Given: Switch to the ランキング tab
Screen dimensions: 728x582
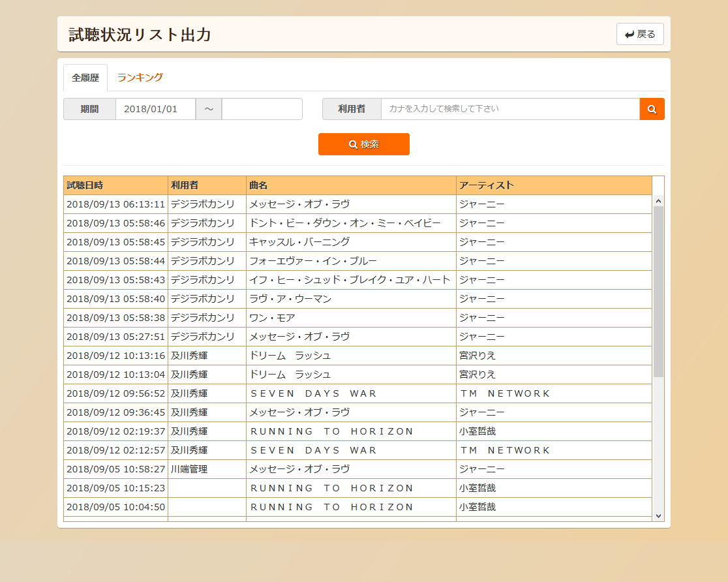Looking at the screenshot, I should (x=140, y=78).
